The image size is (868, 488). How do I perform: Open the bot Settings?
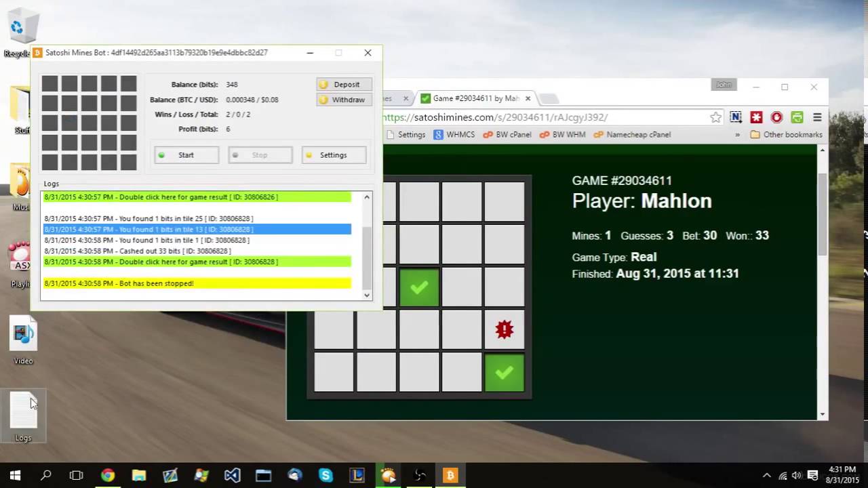pyautogui.click(x=334, y=155)
